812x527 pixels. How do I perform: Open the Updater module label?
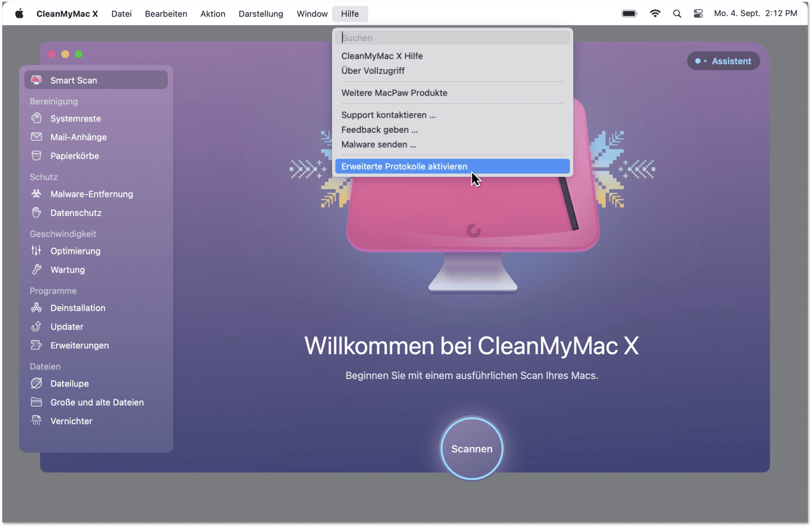tap(67, 326)
